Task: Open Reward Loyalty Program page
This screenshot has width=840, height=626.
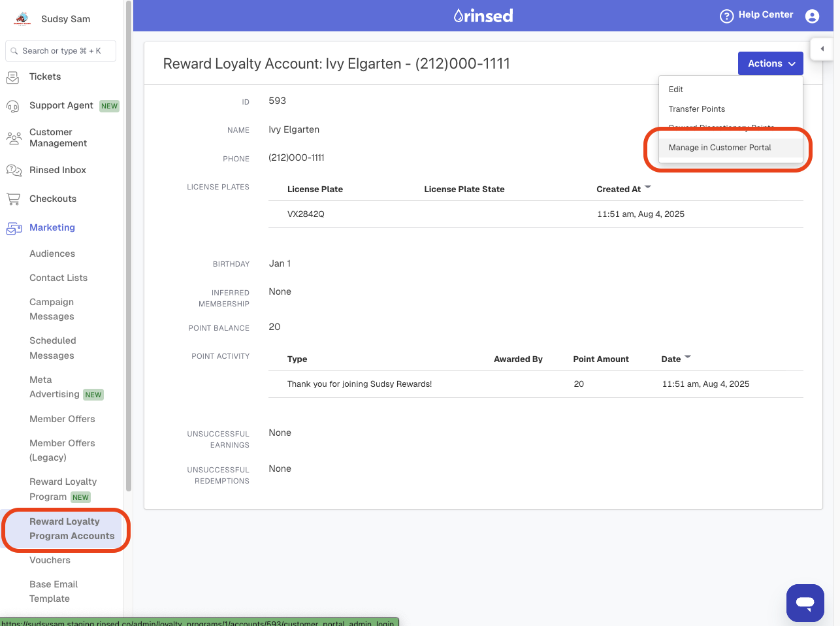Action: tap(63, 489)
